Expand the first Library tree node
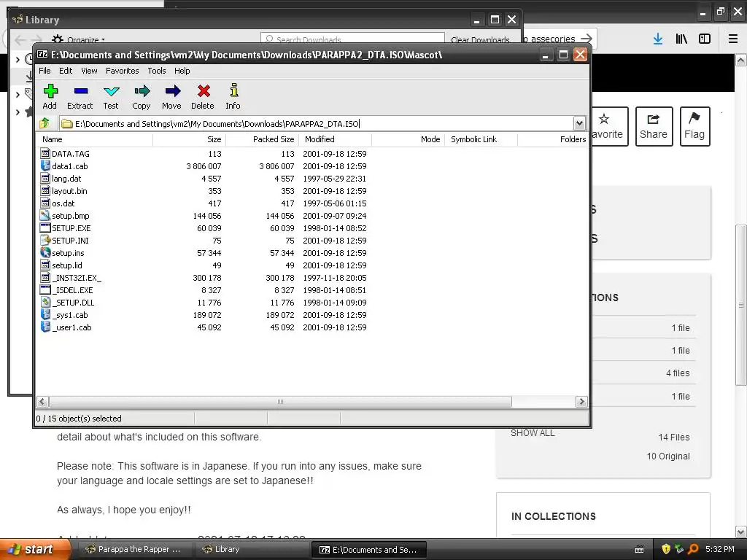747x560 pixels. (18, 59)
